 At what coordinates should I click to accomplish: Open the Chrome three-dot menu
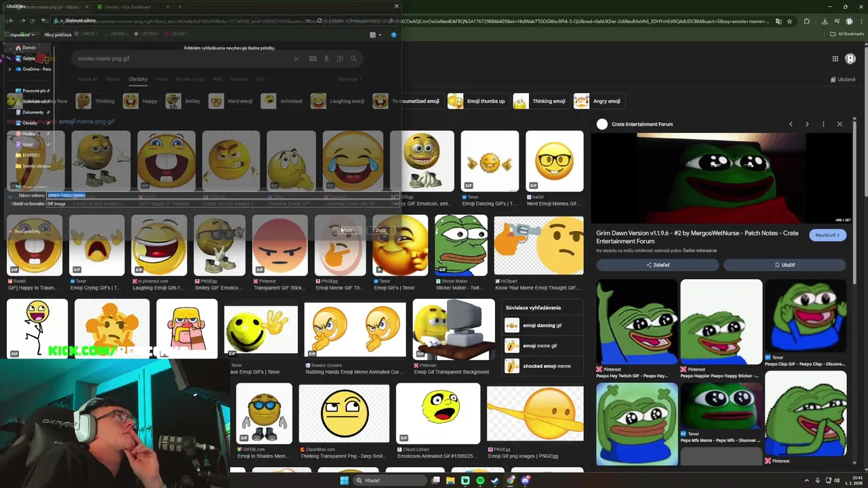point(860,21)
